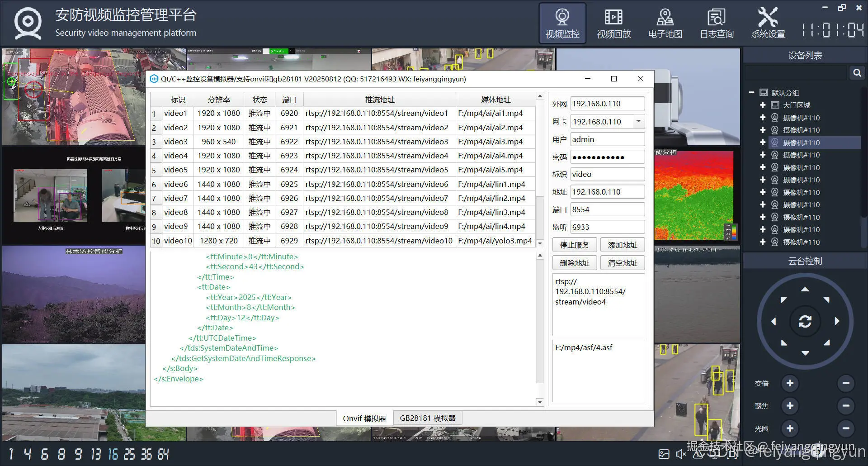Open the 视频监控 live monitoring view
The image size is (868, 466).
[x=562, y=24]
